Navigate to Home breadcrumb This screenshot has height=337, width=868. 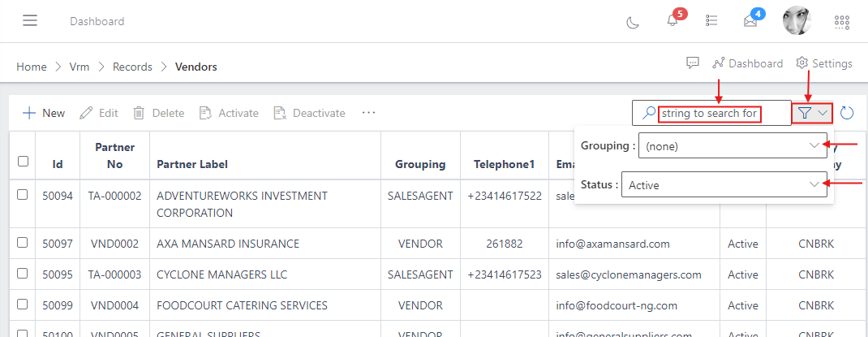pyautogui.click(x=31, y=67)
